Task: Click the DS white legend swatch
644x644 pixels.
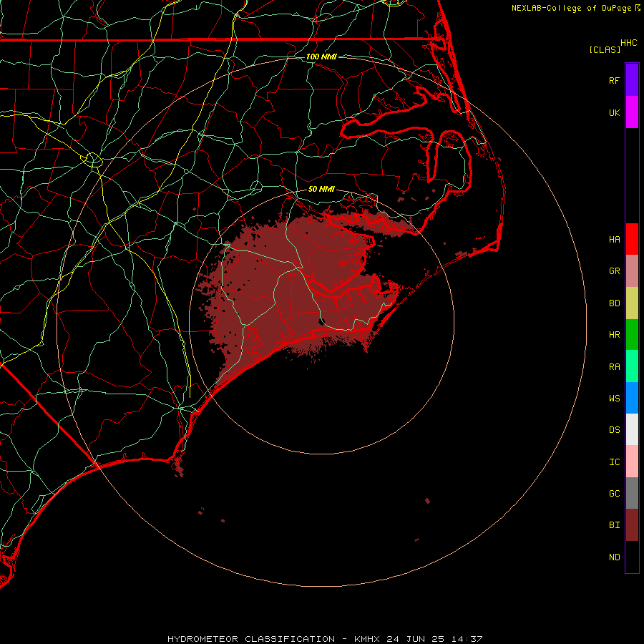Action: click(632, 429)
